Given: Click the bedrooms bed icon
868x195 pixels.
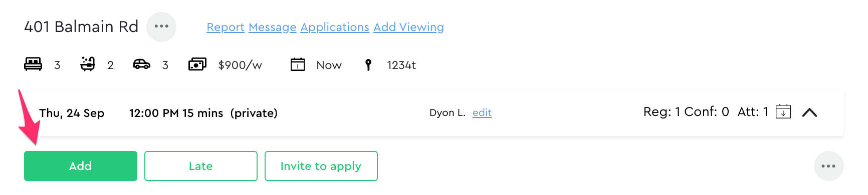Looking at the screenshot, I should click(33, 64).
